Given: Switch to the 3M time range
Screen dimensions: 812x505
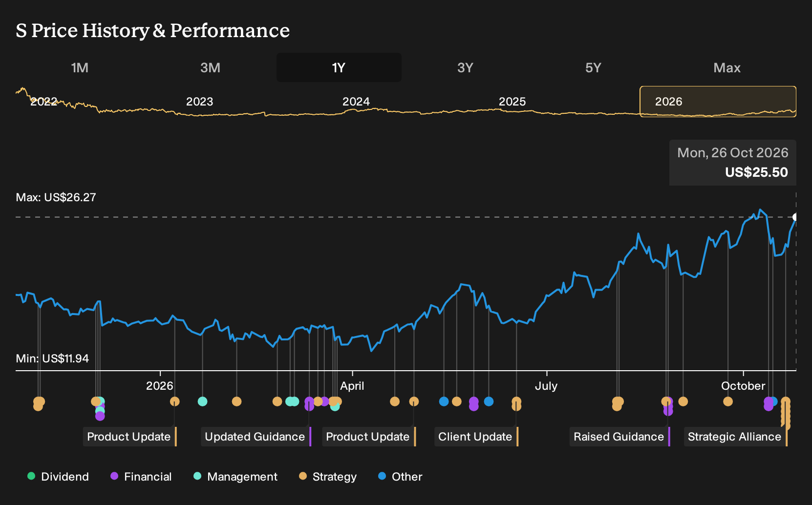Looking at the screenshot, I should point(210,67).
